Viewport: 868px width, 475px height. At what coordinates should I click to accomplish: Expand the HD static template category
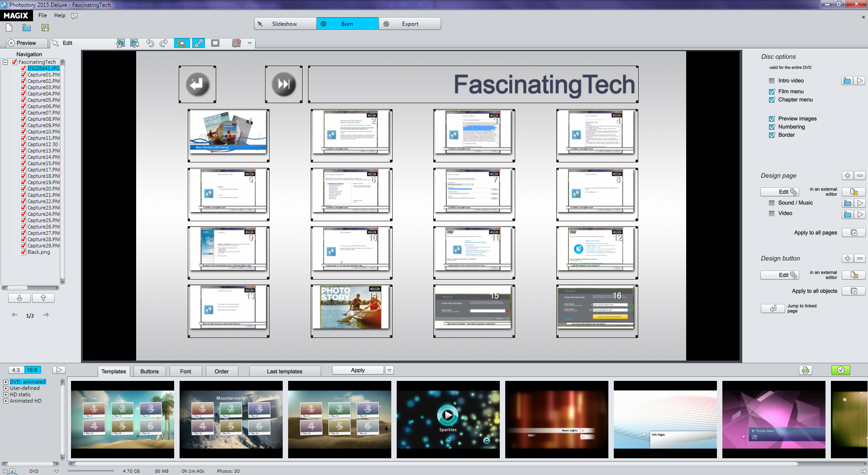6,395
